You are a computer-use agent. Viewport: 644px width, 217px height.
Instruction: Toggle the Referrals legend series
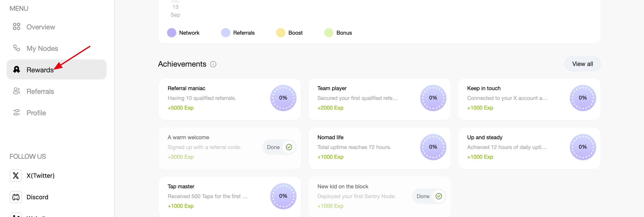pos(238,33)
